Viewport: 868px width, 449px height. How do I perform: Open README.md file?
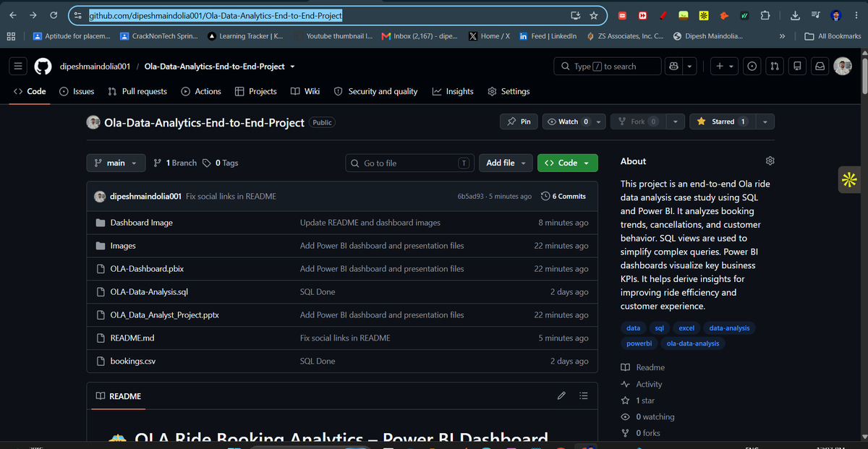(132, 338)
